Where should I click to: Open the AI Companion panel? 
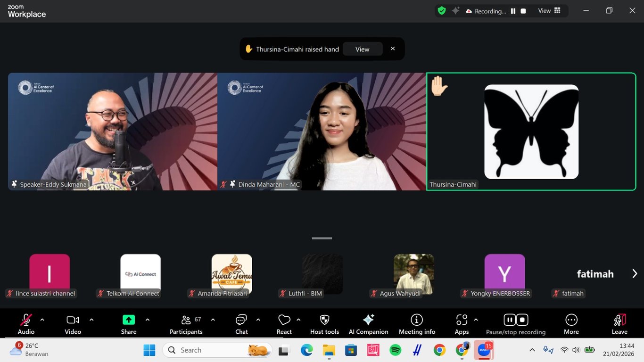(x=368, y=323)
